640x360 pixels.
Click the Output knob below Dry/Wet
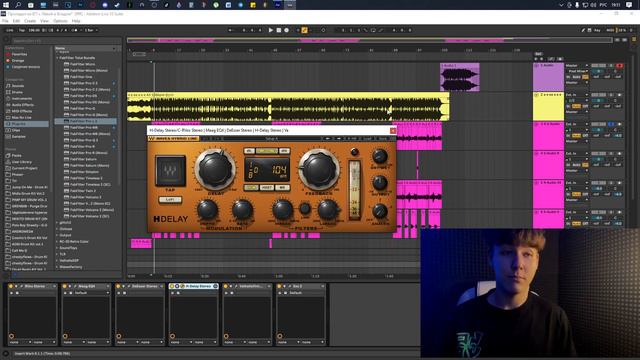(x=380, y=183)
